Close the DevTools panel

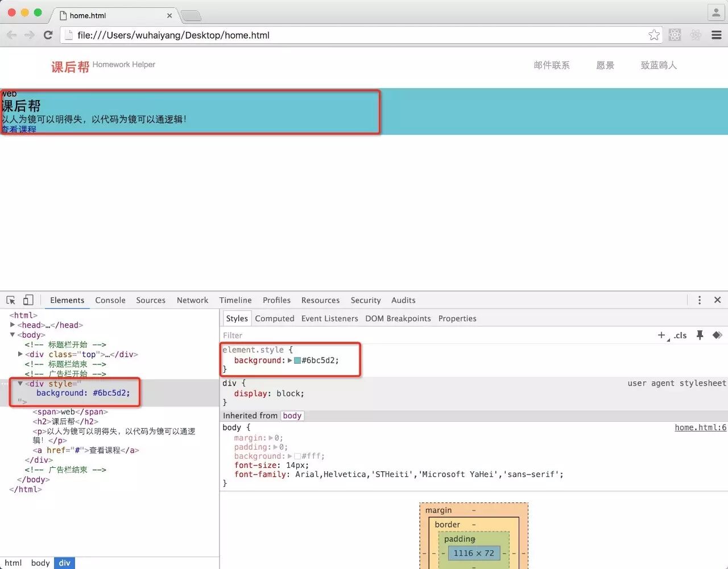pos(717,300)
